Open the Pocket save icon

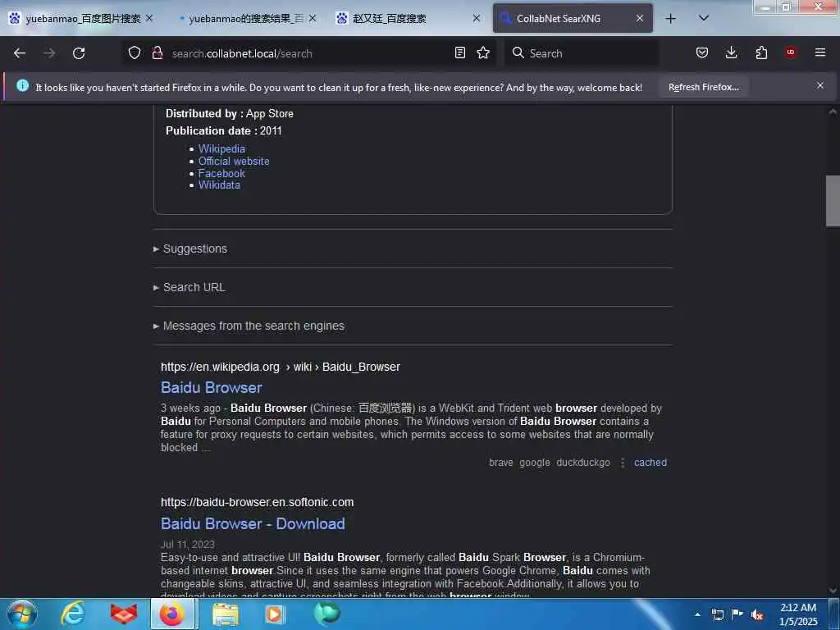(702, 52)
